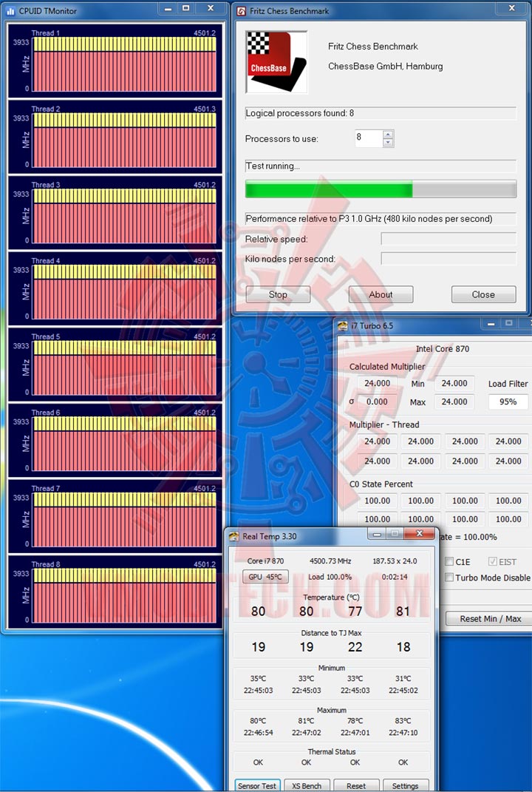Click Reset button in Real Temp
532x792 pixels.
356,786
